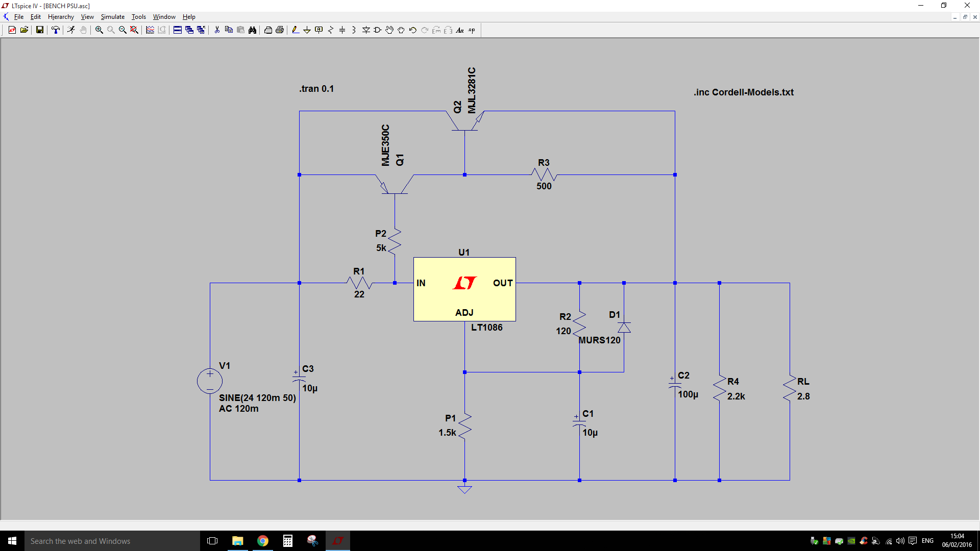The width and height of the screenshot is (980, 551).
Task: Select the Text Aa tool
Action: (460, 30)
